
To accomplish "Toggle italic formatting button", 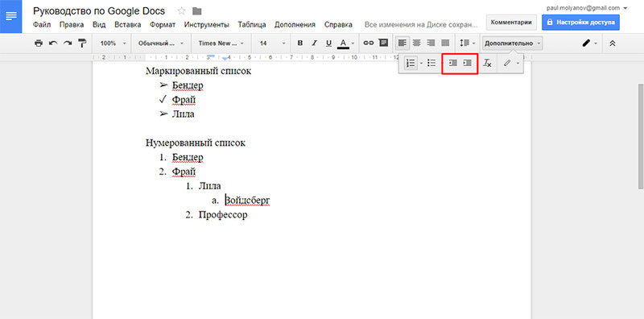I will [x=315, y=43].
